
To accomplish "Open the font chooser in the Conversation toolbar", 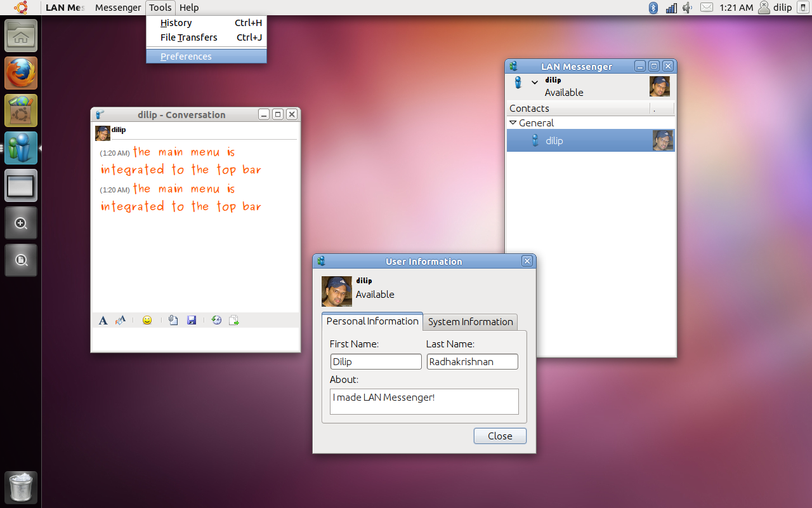I will pyautogui.click(x=103, y=321).
